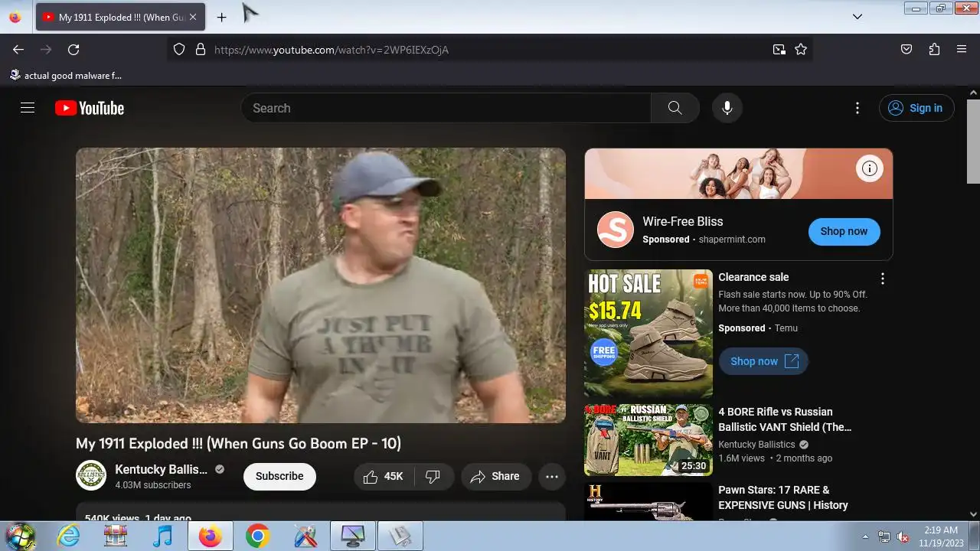980x551 pixels.
Task: Open the Firefox extensions menu
Action: (x=934, y=49)
